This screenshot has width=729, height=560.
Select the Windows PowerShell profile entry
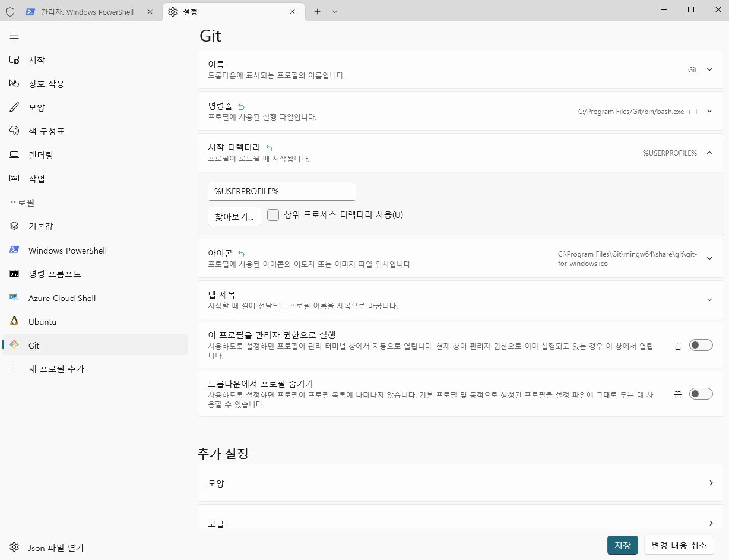click(x=95, y=250)
